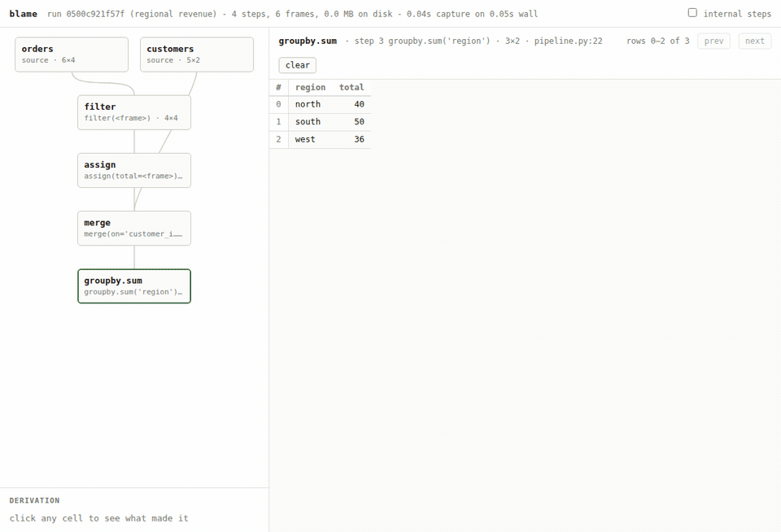This screenshot has height=532, width=781.
Task: Click the # index column header
Action: point(278,87)
